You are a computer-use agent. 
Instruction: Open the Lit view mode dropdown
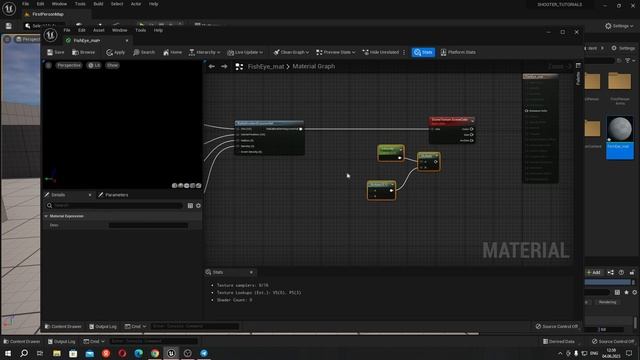click(94, 65)
